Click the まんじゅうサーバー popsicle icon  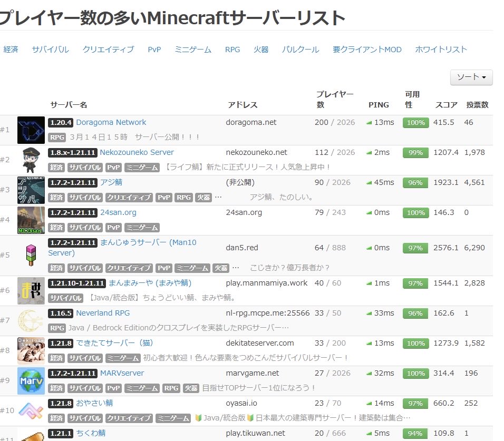tap(31, 256)
